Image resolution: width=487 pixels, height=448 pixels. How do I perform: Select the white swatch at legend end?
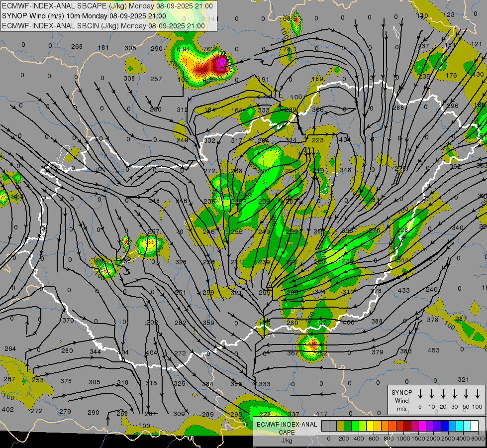tap(474, 426)
